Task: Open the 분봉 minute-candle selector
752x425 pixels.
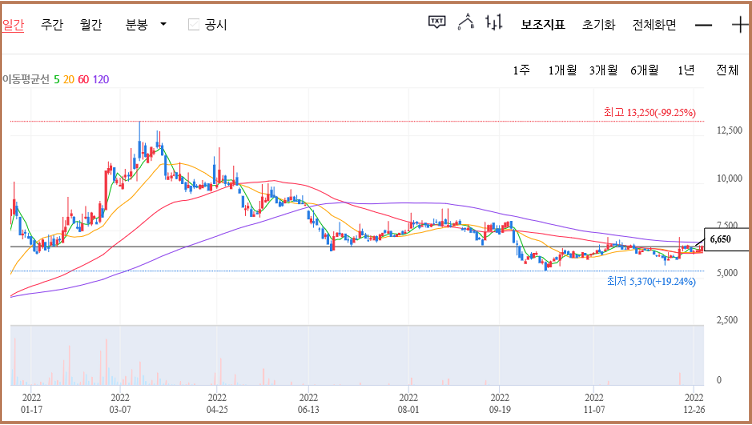Action: point(136,24)
